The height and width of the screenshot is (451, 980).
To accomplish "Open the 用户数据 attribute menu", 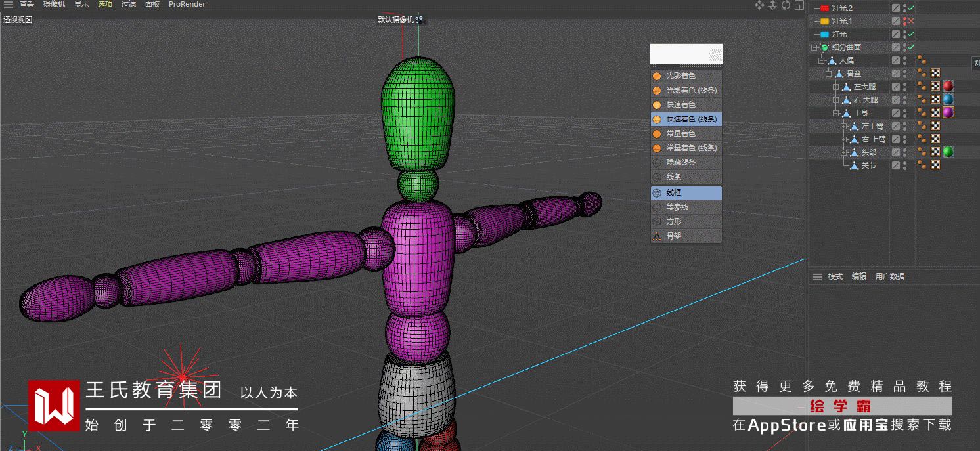I will [889, 277].
